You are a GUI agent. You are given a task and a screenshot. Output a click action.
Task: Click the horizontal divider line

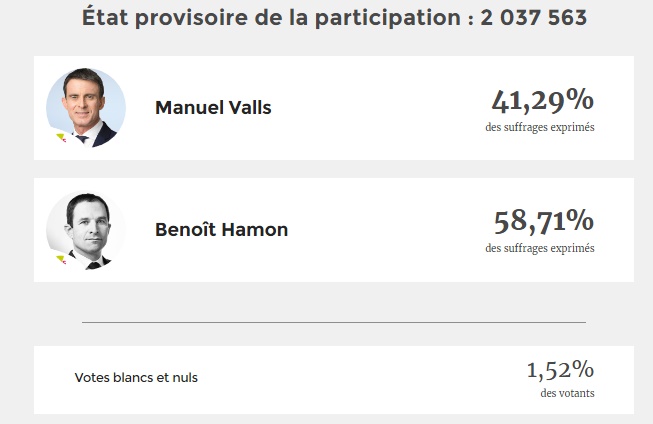[x=333, y=322]
